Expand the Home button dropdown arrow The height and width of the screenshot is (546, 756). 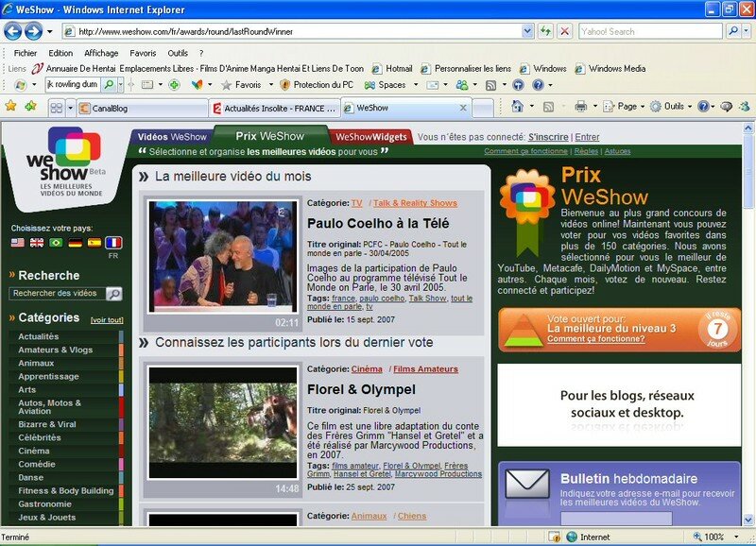tap(531, 107)
